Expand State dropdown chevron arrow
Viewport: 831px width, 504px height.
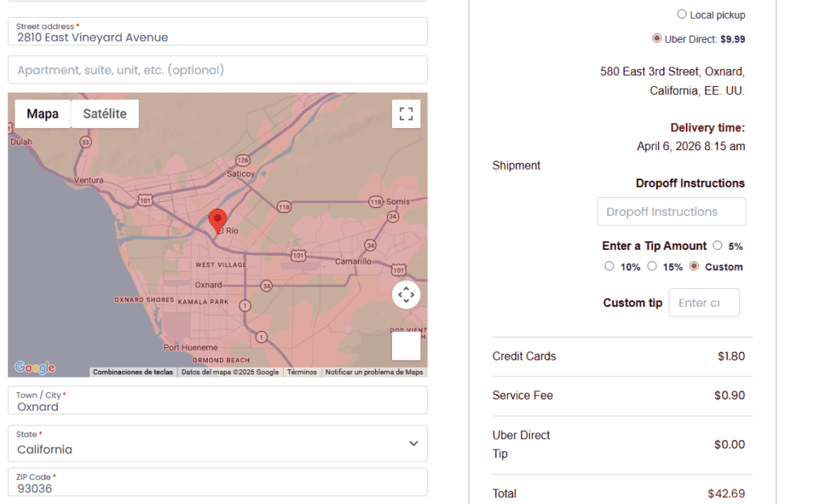click(x=413, y=444)
